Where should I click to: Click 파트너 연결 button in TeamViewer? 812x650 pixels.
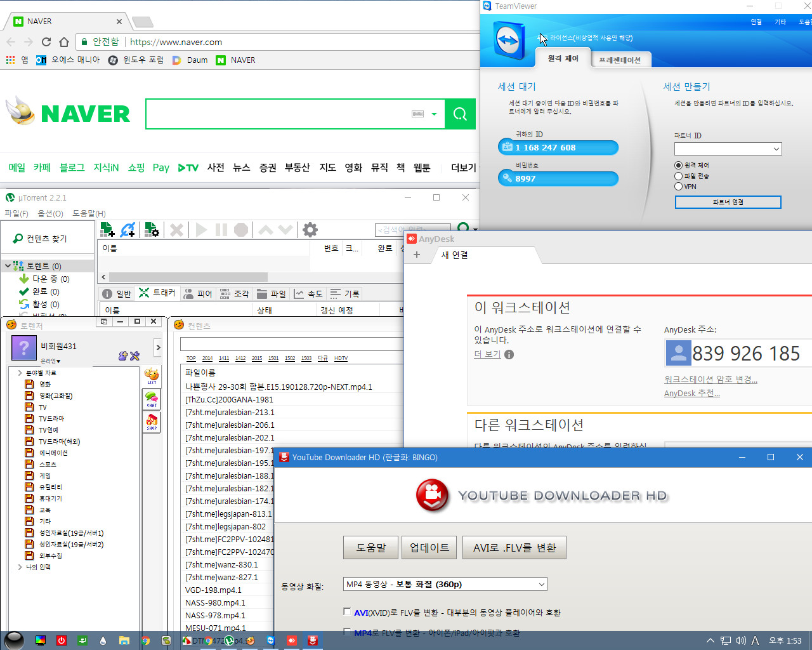click(728, 202)
